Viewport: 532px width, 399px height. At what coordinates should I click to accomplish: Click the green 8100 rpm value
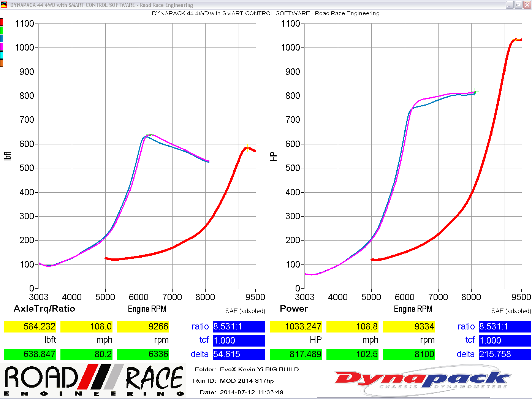click(409, 354)
